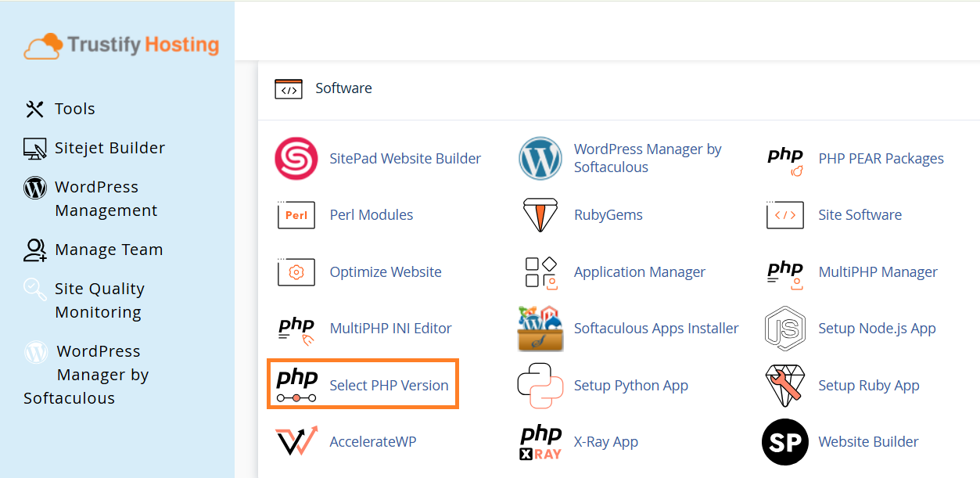Screen dimensions: 980x478
Task: Click the Optimize Website gear icon
Action: (296, 272)
